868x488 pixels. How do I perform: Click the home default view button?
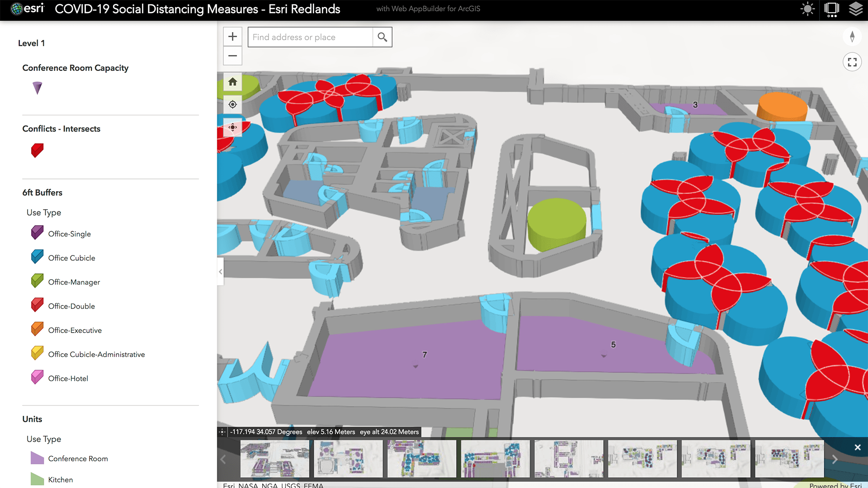232,82
